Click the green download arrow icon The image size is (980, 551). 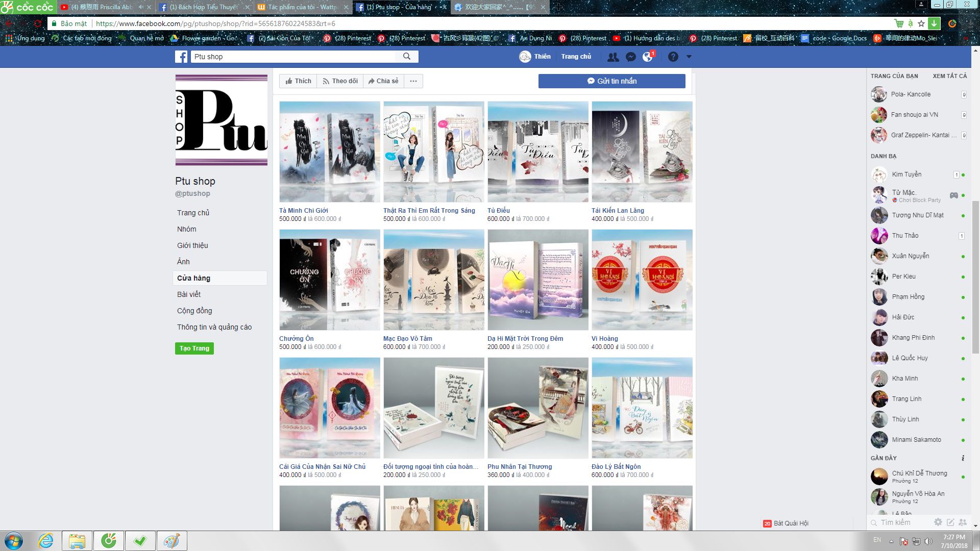tap(934, 23)
